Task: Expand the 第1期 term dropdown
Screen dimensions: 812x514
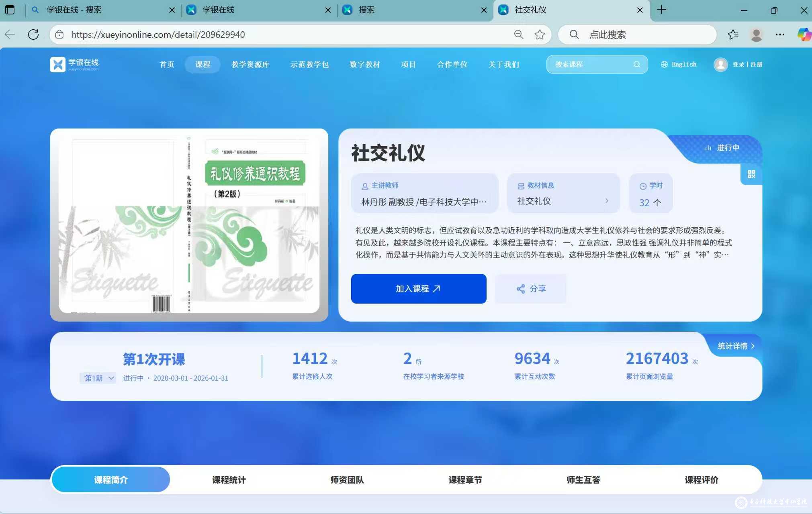Action: click(98, 378)
